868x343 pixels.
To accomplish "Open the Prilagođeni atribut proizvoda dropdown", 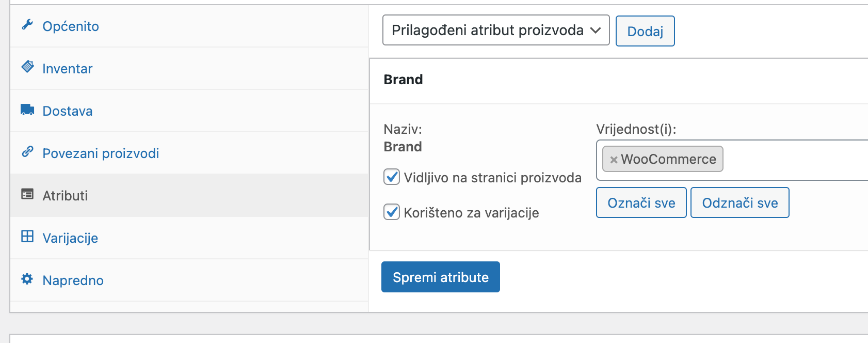I will pos(495,30).
